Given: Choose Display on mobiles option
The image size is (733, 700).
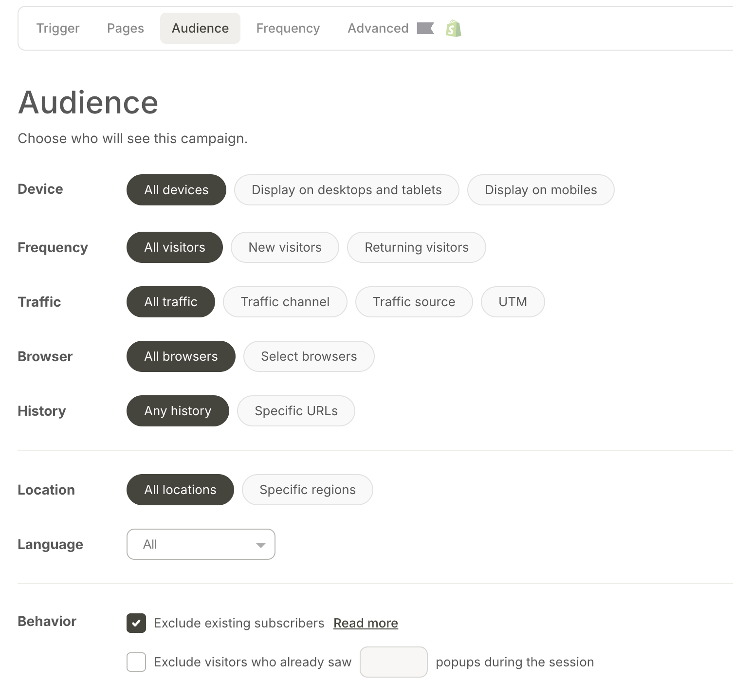Looking at the screenshot, I should point(541,190).
